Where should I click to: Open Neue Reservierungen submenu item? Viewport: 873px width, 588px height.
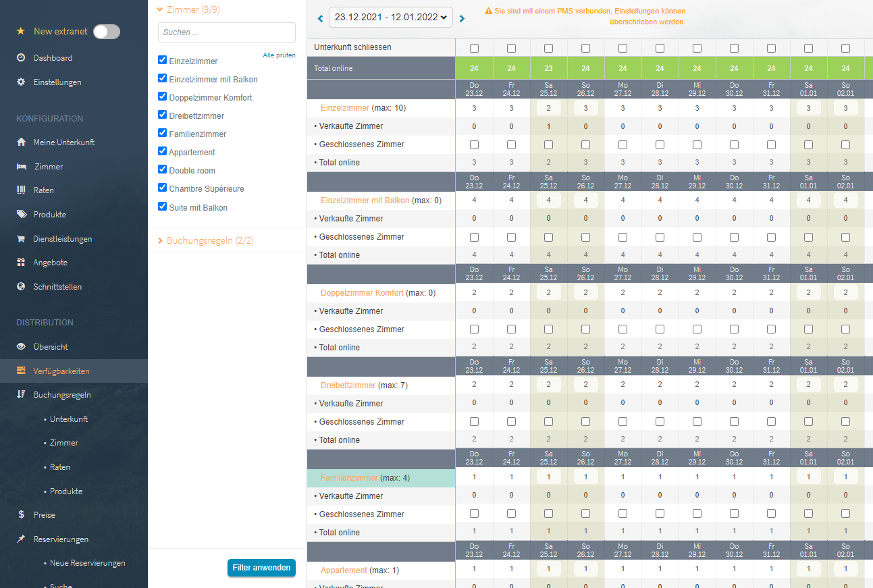[x=88, y=563]
